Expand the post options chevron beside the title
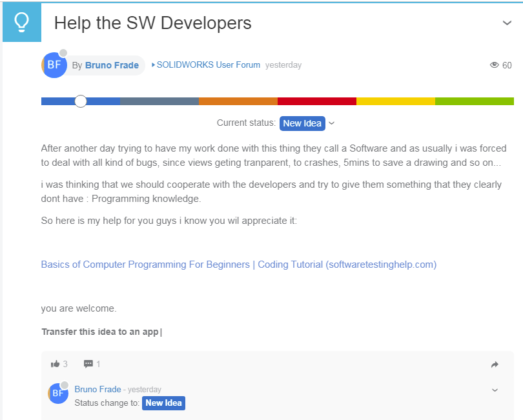Viewport: 523px width, 420px height. tap(507, 23)
